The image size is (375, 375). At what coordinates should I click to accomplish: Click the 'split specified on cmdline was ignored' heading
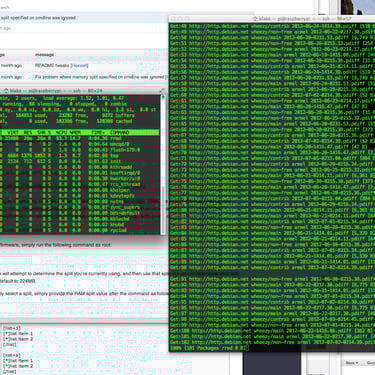tap(38, 18)
